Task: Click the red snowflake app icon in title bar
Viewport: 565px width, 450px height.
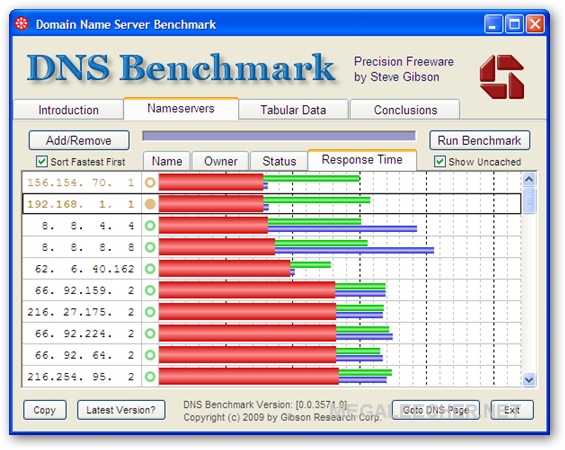Action: click(x=22, y=24)
